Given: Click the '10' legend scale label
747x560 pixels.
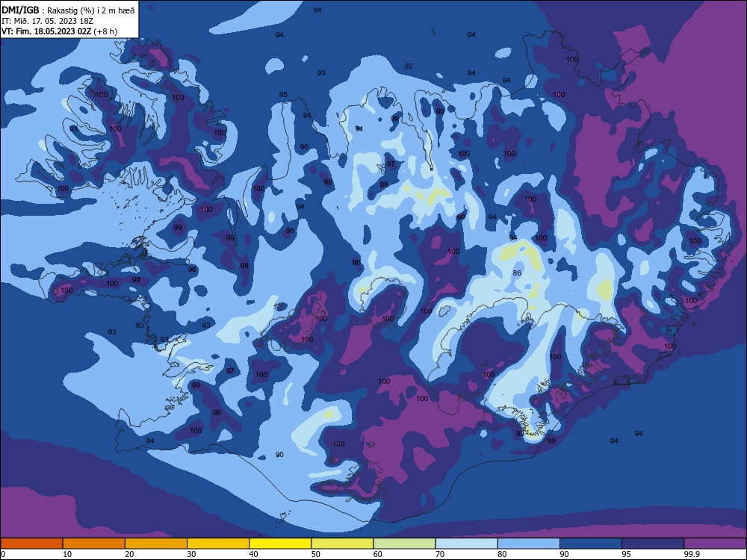Looking at the screenshot, I should [67, 554].
